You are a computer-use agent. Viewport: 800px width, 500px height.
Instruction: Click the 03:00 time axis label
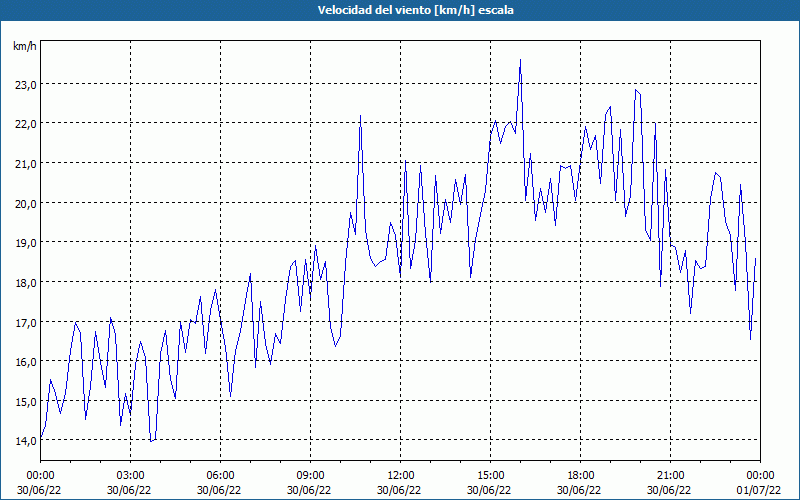[131, 476]
